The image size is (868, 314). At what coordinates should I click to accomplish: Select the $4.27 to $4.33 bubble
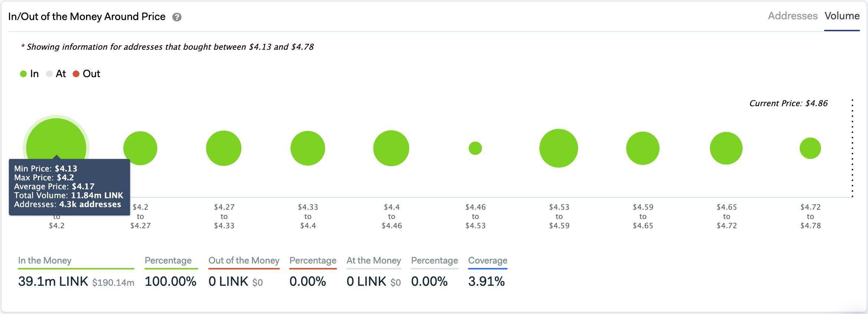tap(224, 148)
